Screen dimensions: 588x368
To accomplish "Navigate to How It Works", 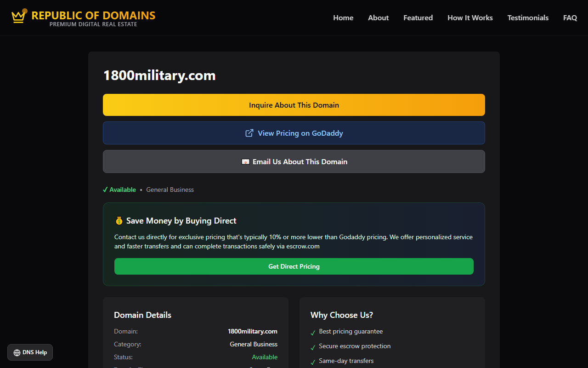I will (x=470, y=17).
